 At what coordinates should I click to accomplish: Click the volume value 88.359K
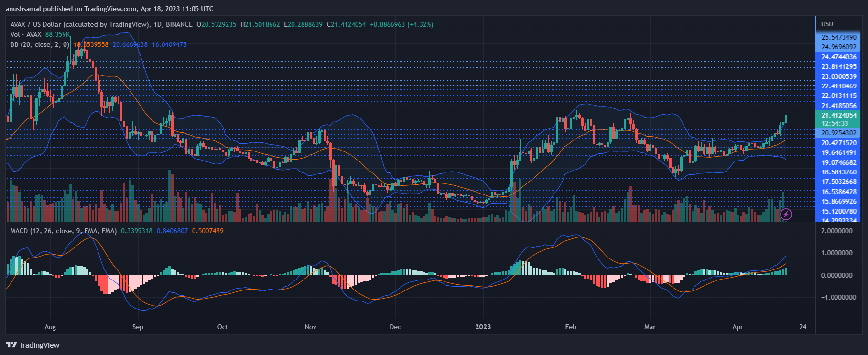pyautogui.click(x=58, y=34)
